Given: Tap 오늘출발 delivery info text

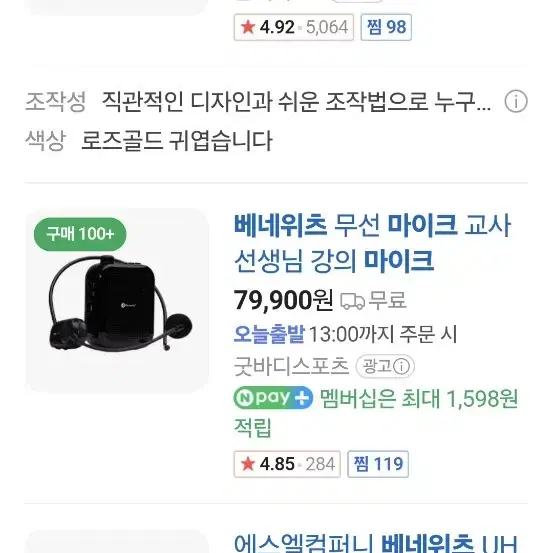Looking at the screenshot, I should (x=269, y=334).
